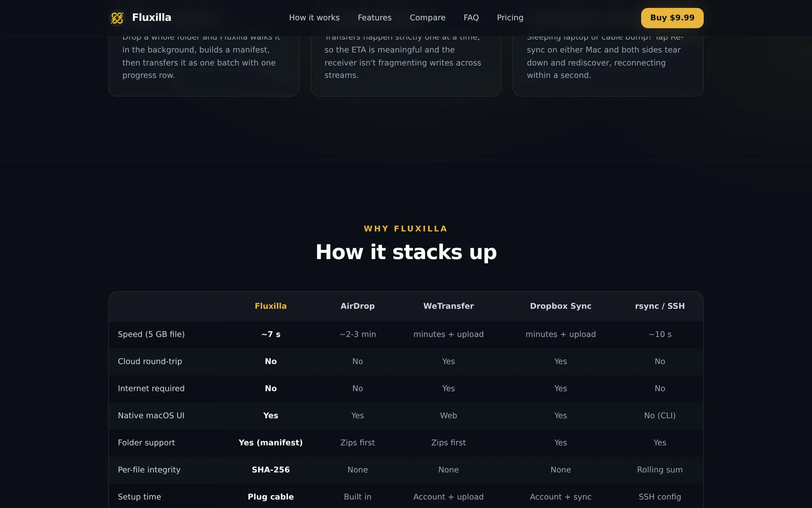Select the rsync / SSH column header
812x508 pixels.
click(660, 306)
